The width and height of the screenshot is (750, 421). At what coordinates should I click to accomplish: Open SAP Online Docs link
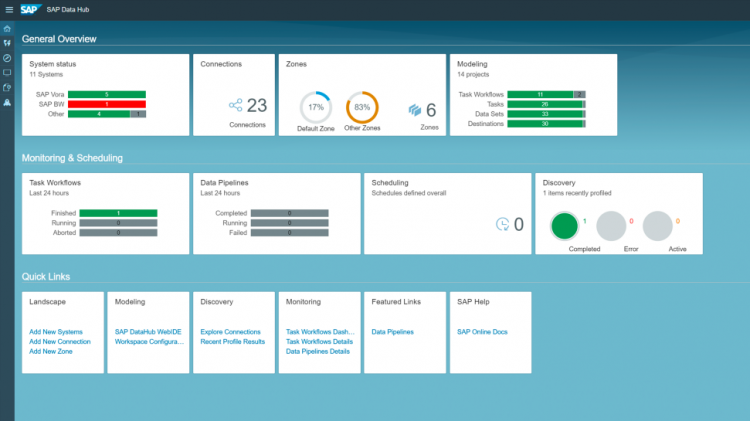pos(482,332)
